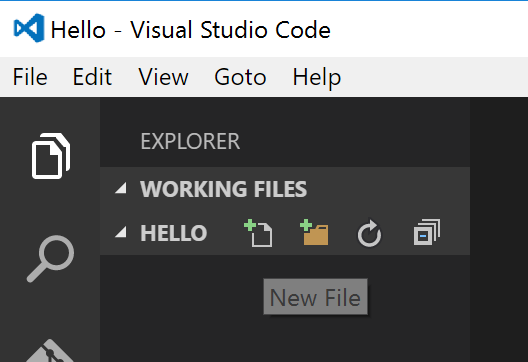Click the EXPLORER panel title
The height and width of the screenshot is (362, 528).
point(190,141)
